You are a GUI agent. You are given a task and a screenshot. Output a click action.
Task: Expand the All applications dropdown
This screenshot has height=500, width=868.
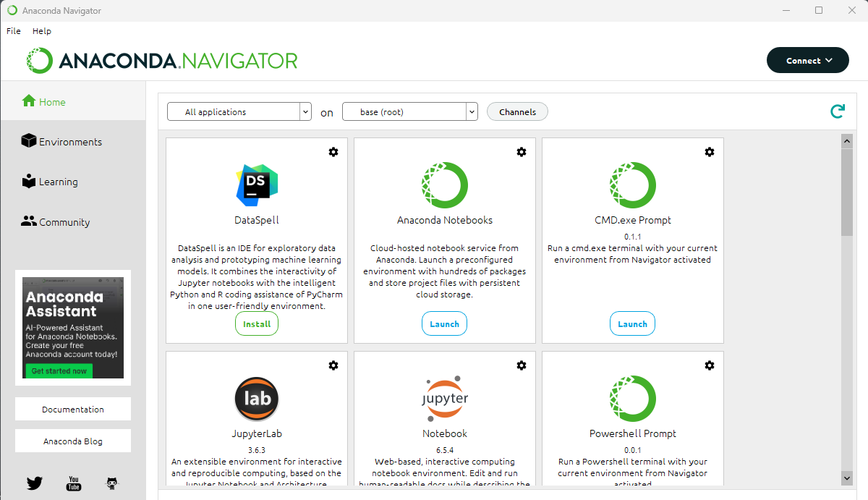[239, 111]
